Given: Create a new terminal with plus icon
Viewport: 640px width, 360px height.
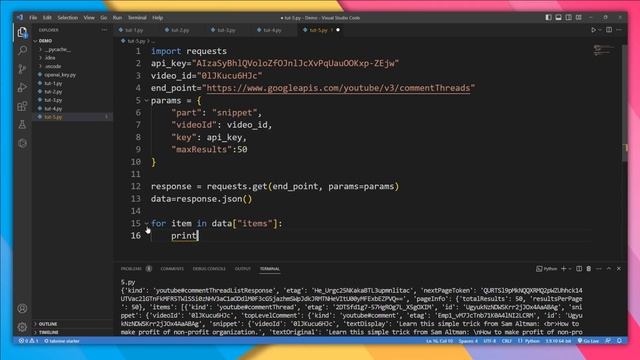Looking at the screenshot, I should 564,269.
